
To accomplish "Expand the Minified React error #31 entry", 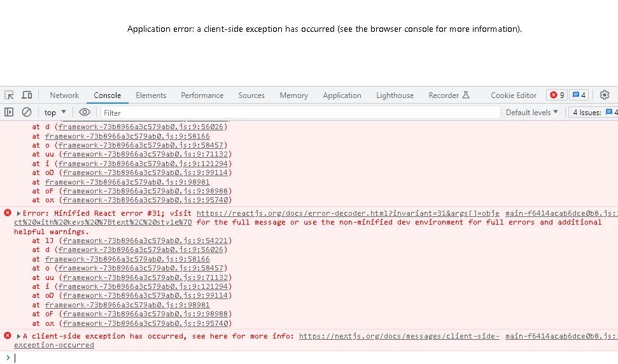I will [18, 213].
